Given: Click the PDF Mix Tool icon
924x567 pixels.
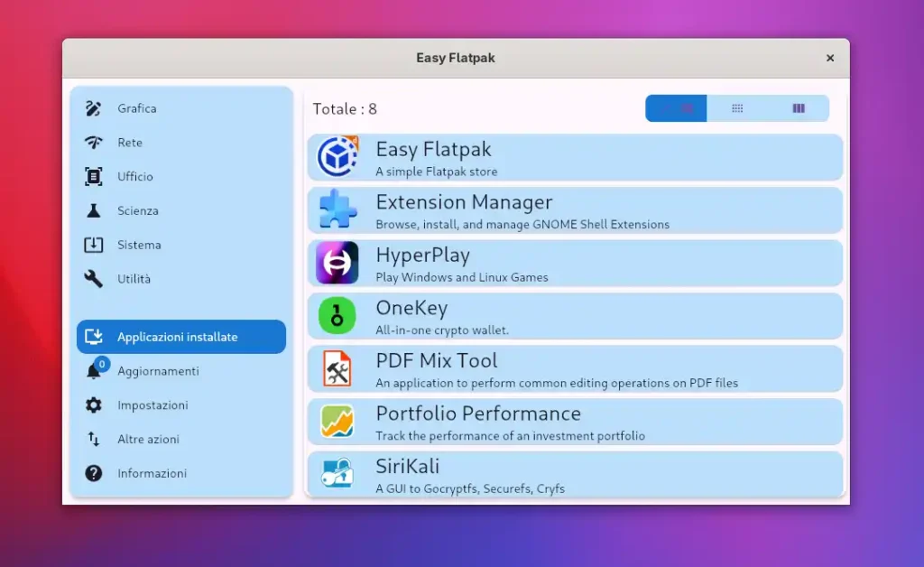Looking at the screenshot, I should click(337, 368).
